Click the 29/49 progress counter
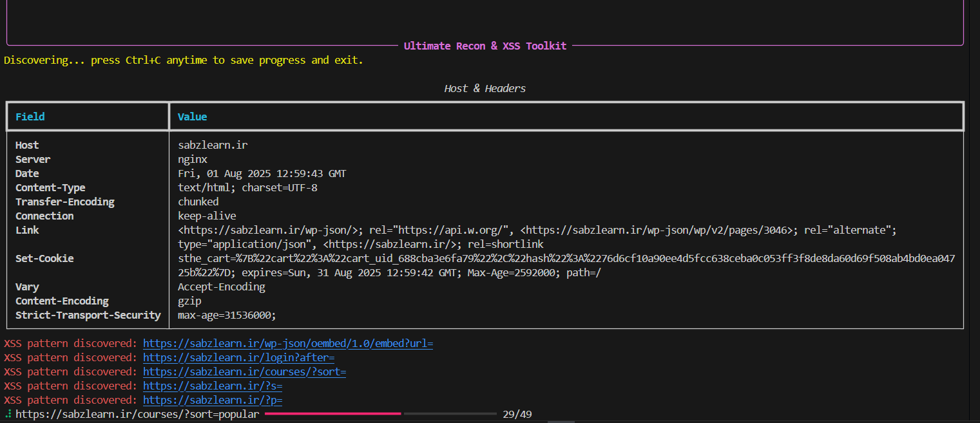 point(517,414)
